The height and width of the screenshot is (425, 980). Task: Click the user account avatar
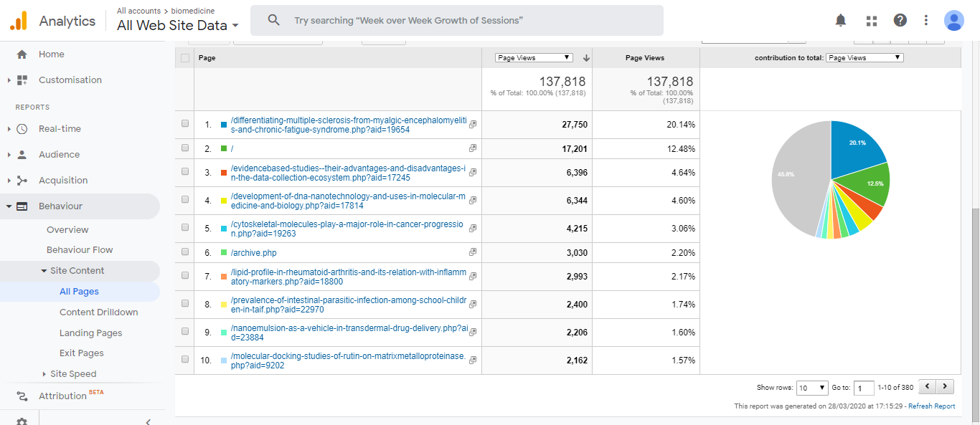953,20
